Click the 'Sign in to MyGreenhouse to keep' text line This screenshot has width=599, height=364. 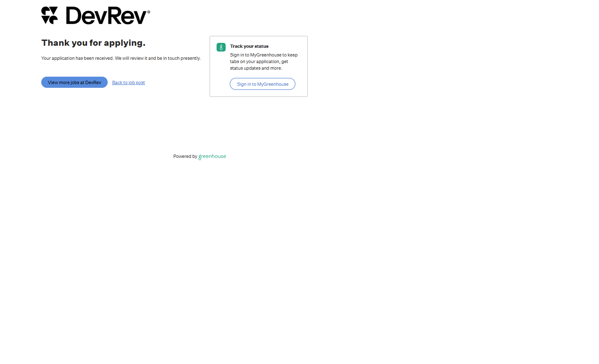pyautogui.click(x=264, y=55)
